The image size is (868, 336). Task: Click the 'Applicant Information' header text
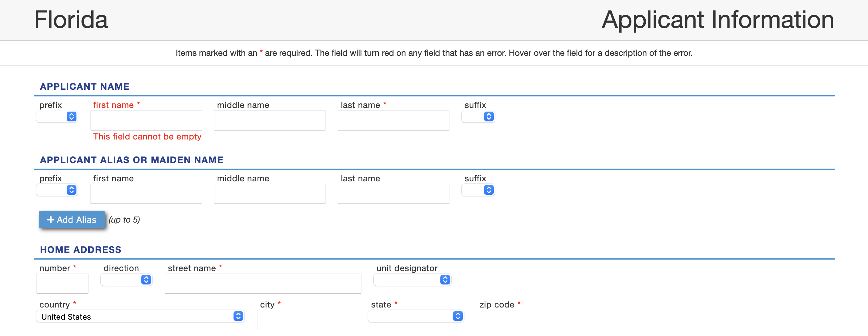tap(718, 20)
